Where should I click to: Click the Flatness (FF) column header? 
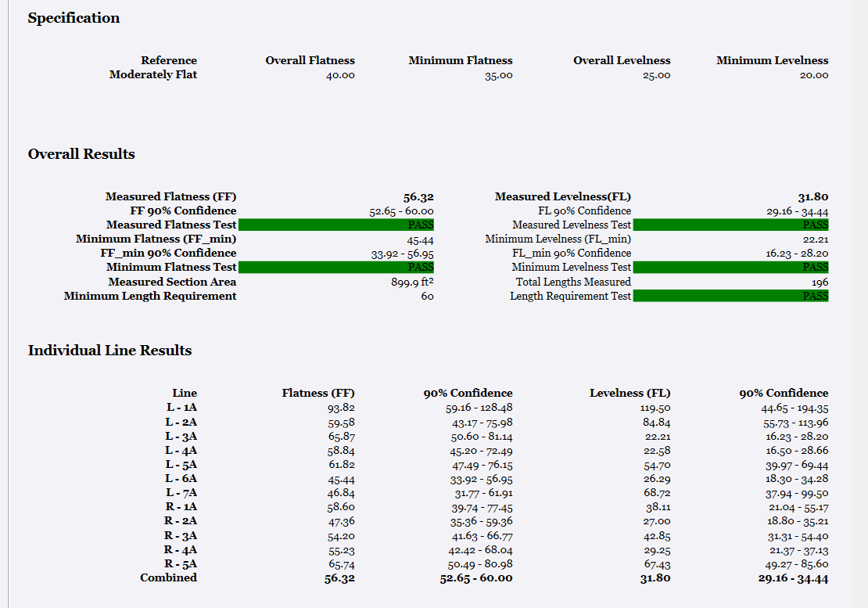tap(318, 393)
